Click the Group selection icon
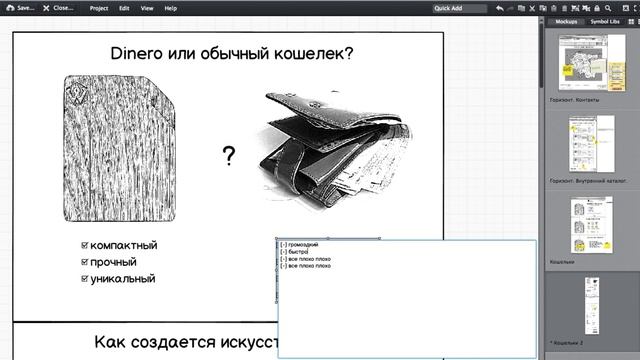 point(576,8)
